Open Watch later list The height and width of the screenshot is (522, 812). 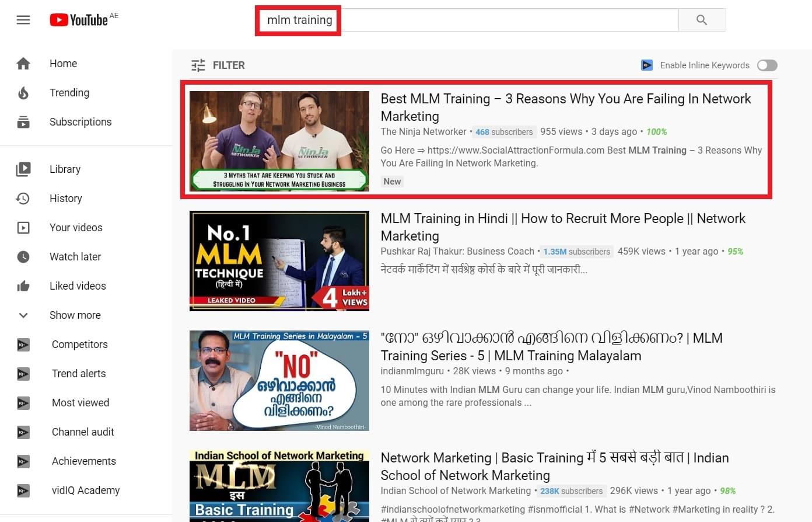(x=75, y=257)
